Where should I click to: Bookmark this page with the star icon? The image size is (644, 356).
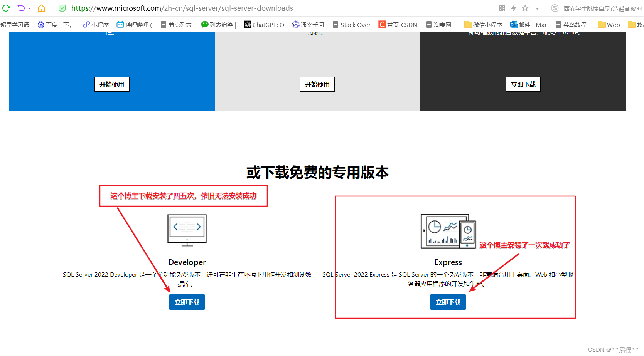tap(525, 8)
